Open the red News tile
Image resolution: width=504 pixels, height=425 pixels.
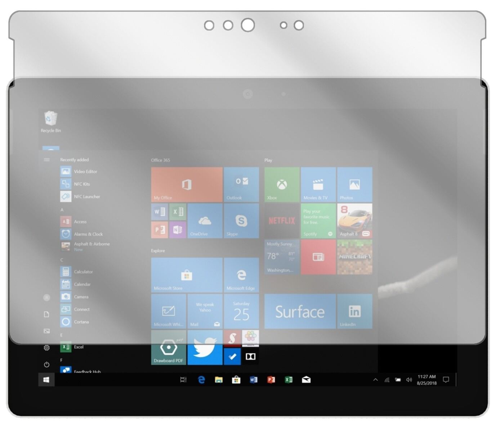point(318,257)
